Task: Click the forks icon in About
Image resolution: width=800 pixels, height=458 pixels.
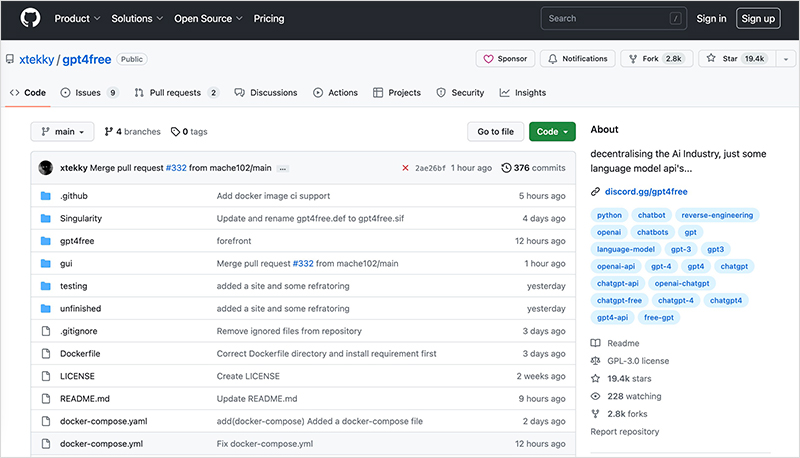Action: tap(595, 414)
